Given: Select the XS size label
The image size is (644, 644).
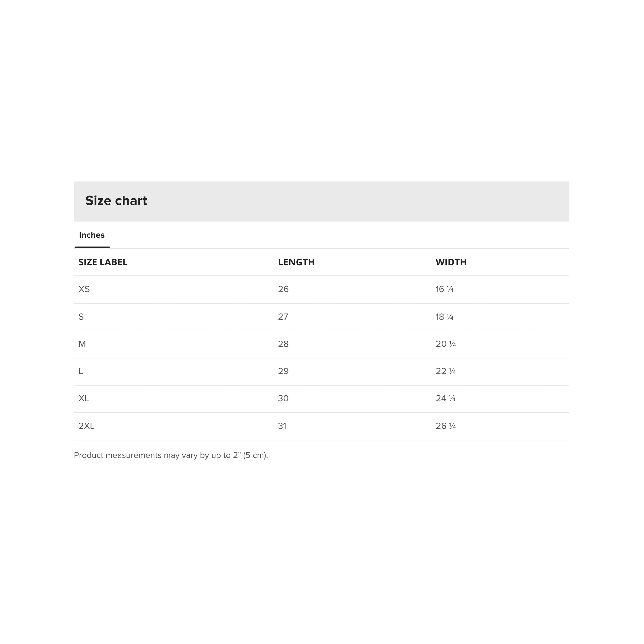Looking at the screenshot, I should 84,289.
